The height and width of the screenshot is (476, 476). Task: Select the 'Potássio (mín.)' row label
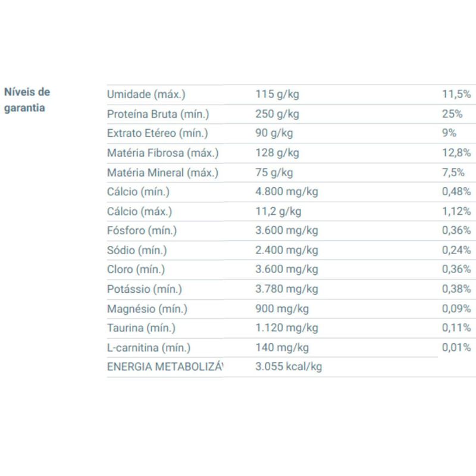click(x=145, y=289)
